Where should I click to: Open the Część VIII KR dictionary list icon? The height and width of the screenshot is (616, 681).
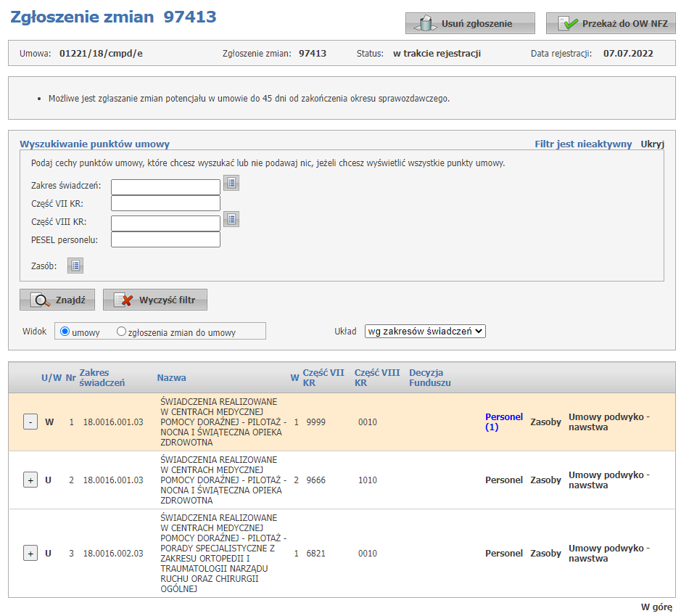coord(231,219)
